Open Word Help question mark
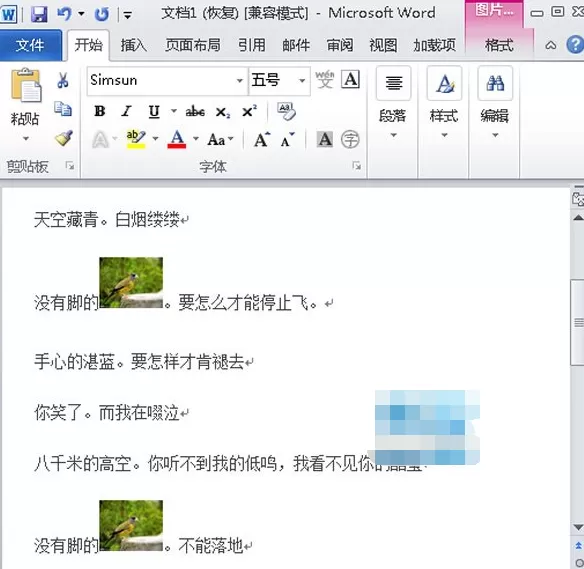The height and width of the screenshot is (569, 584). pyautogui.click(x=575, y=45)
